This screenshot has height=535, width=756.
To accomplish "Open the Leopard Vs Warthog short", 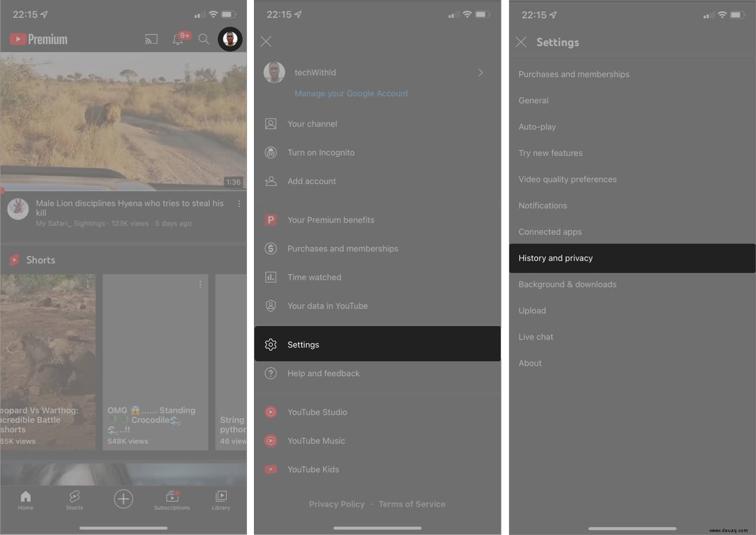I will 48,362.
